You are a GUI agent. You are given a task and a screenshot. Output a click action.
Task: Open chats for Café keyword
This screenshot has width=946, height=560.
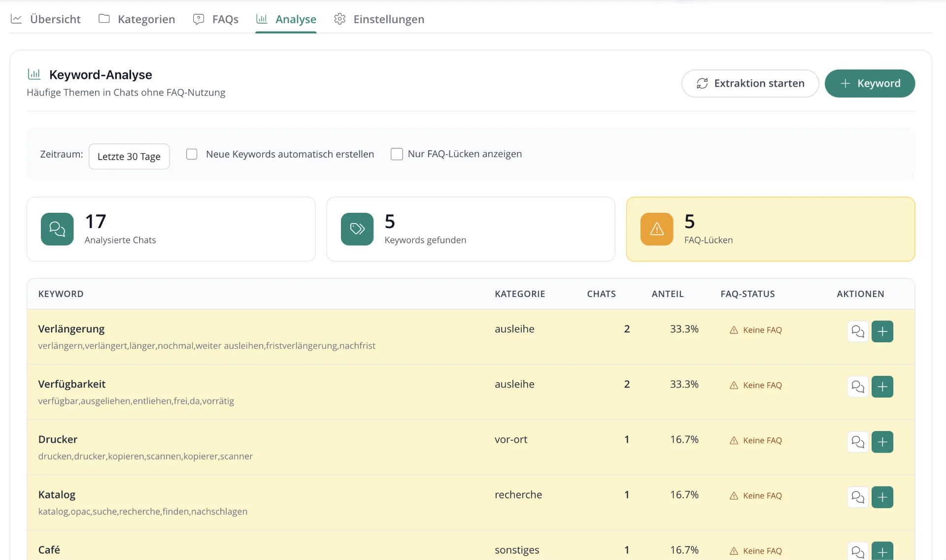(x=858, y=551)
